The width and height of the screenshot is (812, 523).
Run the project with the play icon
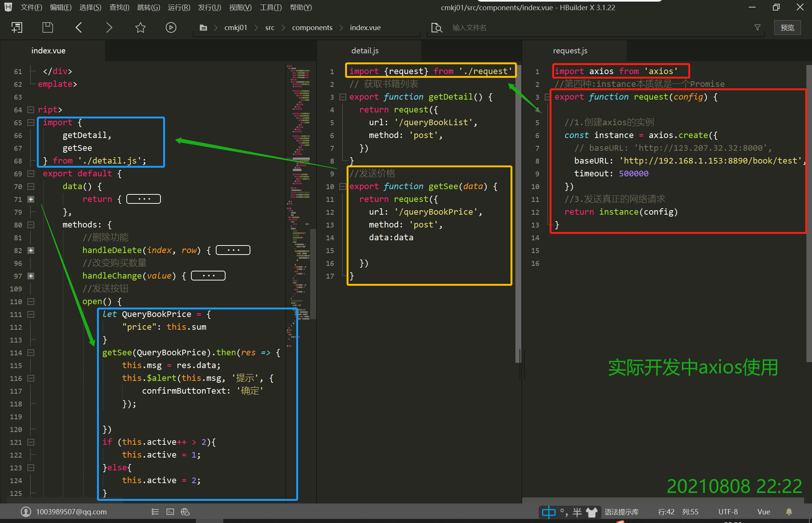(x=171, y=27)
